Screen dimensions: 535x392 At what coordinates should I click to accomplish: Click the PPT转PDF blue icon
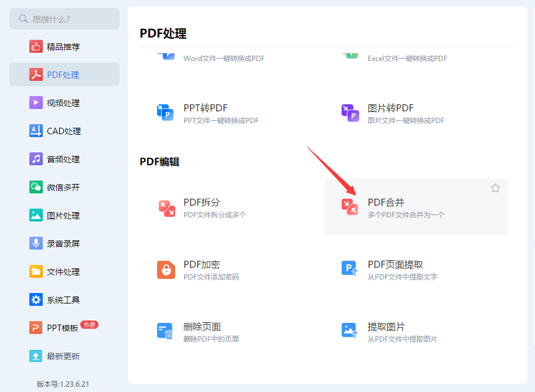pyautogui.click(x=165, y=113)
